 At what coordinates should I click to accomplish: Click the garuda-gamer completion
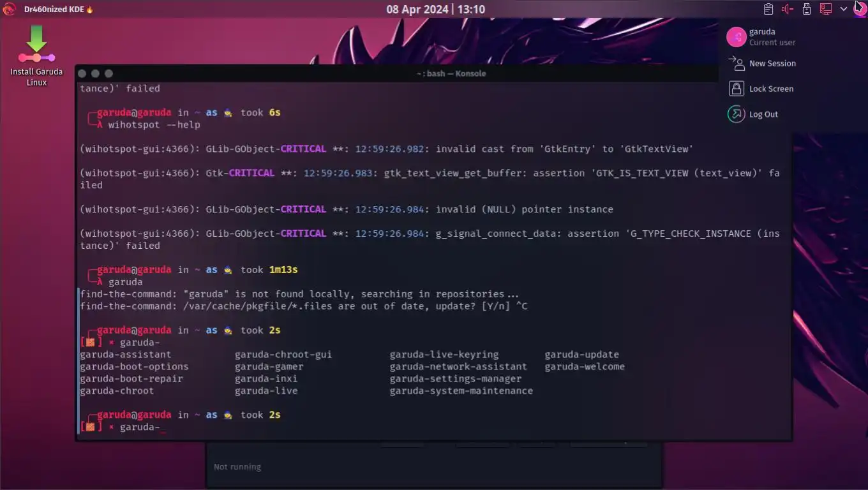269,367
